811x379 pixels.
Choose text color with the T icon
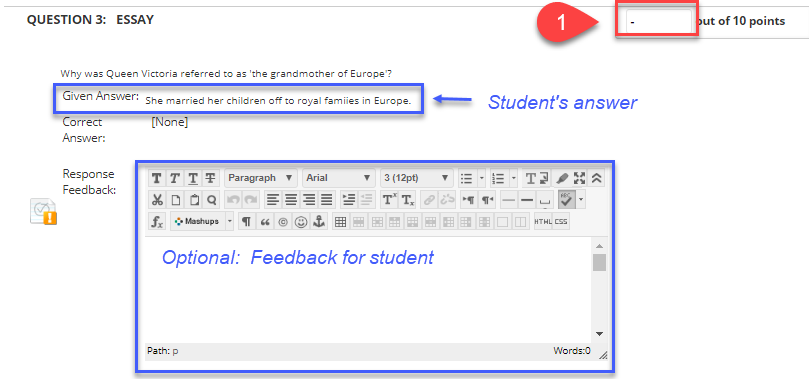[x=530, y=178]
